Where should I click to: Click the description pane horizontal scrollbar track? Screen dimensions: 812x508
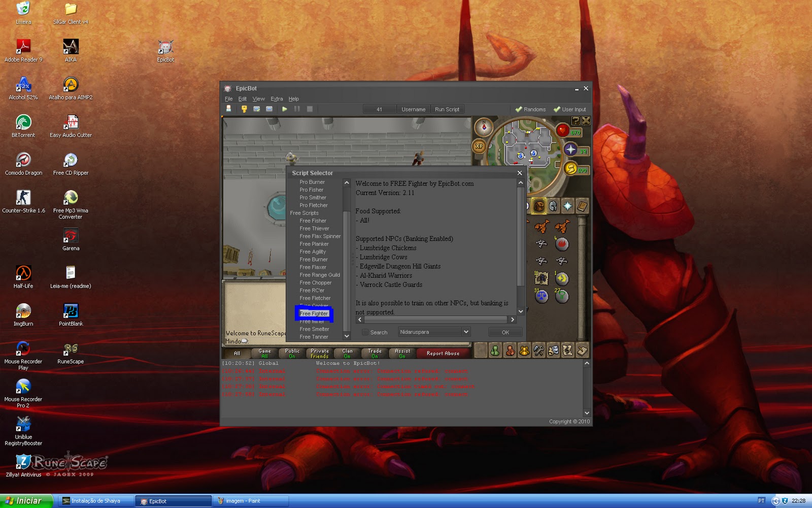pos(436,320)
